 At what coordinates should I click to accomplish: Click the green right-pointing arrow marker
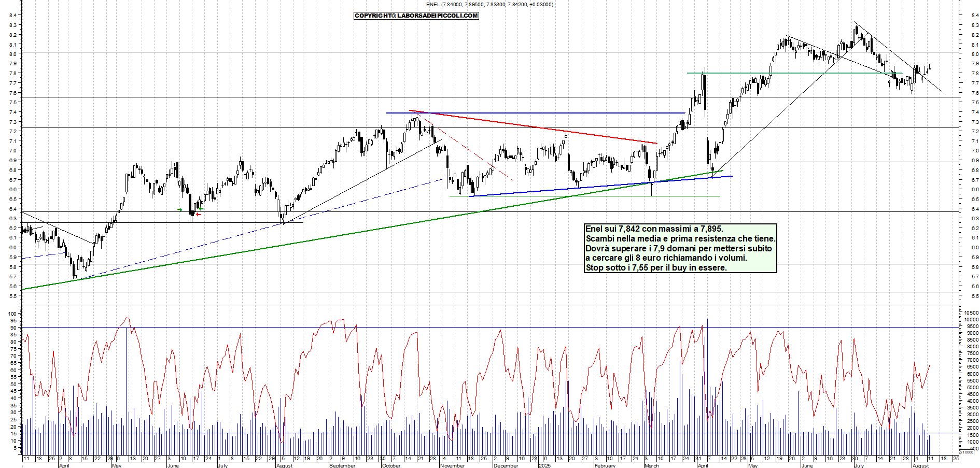(x=179, y=210)
